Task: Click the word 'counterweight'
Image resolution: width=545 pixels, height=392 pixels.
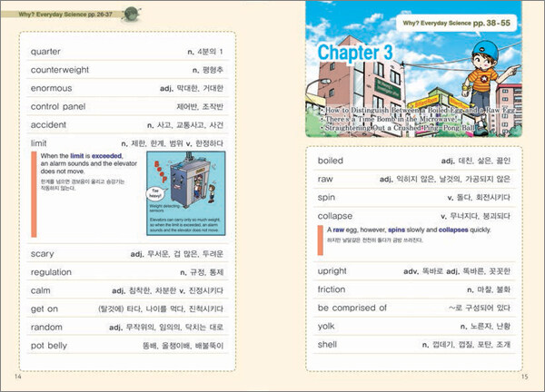Action: 60,70
